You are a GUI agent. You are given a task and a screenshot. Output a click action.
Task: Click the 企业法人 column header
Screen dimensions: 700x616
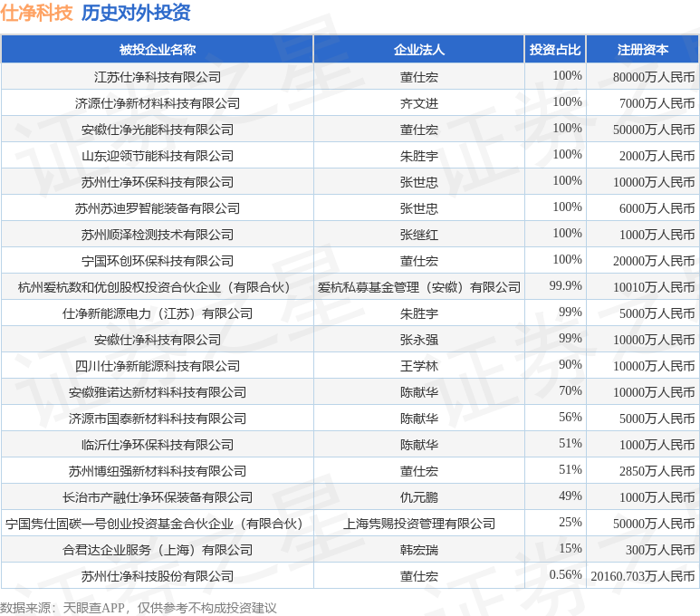pyautogui.click(x=418, y=50)
